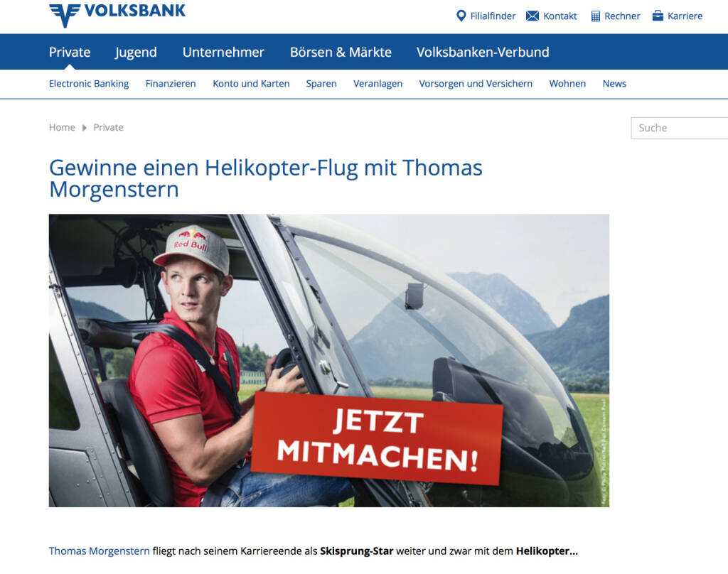Click the Home breadcrumb link
This screenshot has width=728, height=574.
click(x=63, y=127)
